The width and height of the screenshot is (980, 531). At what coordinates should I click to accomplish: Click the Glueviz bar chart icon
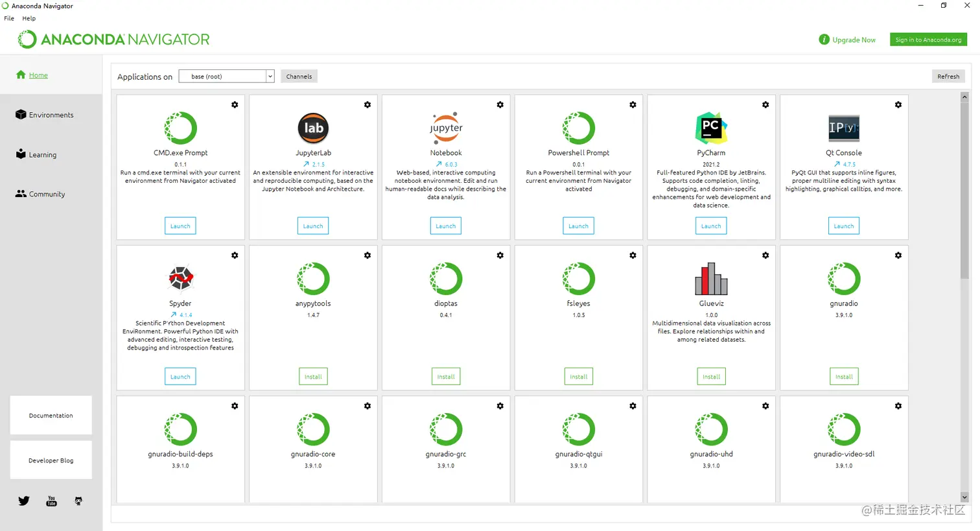click(711, 279)
